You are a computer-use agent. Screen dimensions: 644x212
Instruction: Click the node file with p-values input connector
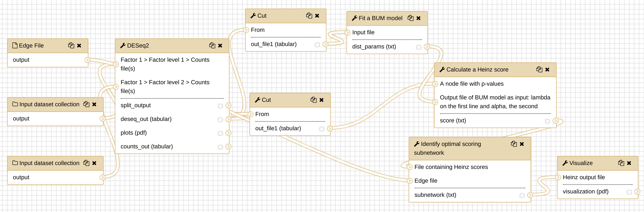[x=435, y=84]
